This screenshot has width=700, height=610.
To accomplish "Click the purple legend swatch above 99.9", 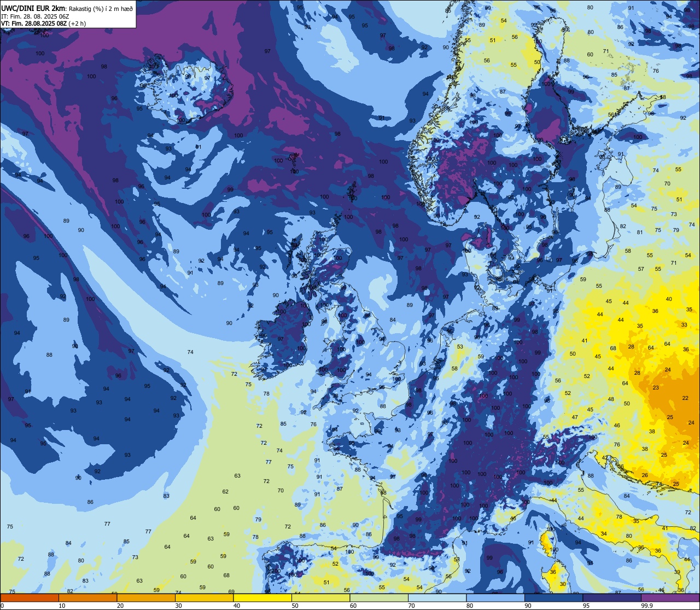I will 670,598.
